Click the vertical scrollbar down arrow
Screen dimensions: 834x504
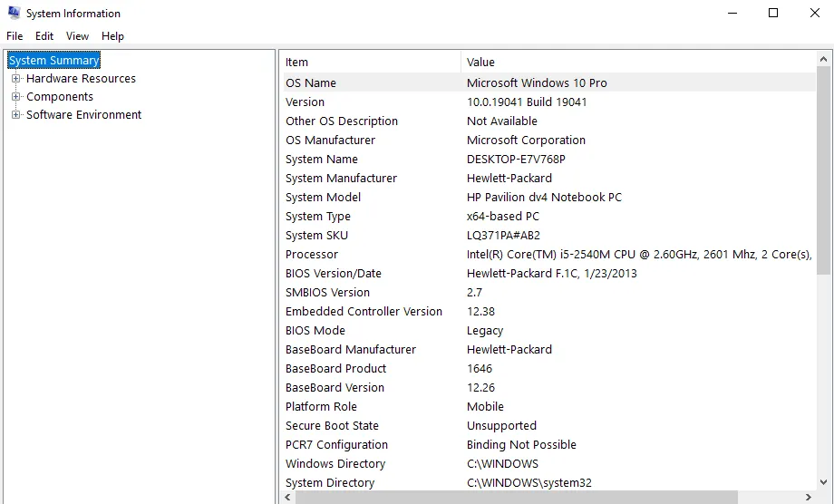(823, 482)
